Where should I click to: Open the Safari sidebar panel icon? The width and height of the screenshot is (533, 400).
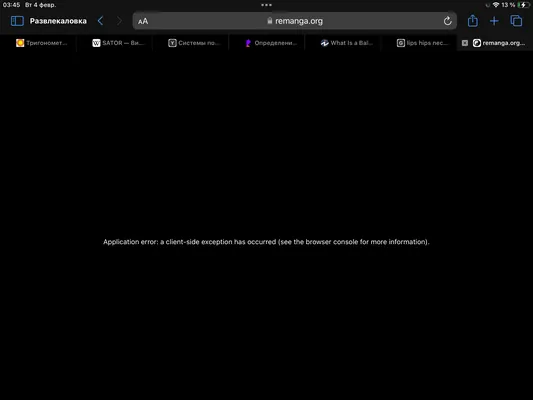click(x=17, y=21)
